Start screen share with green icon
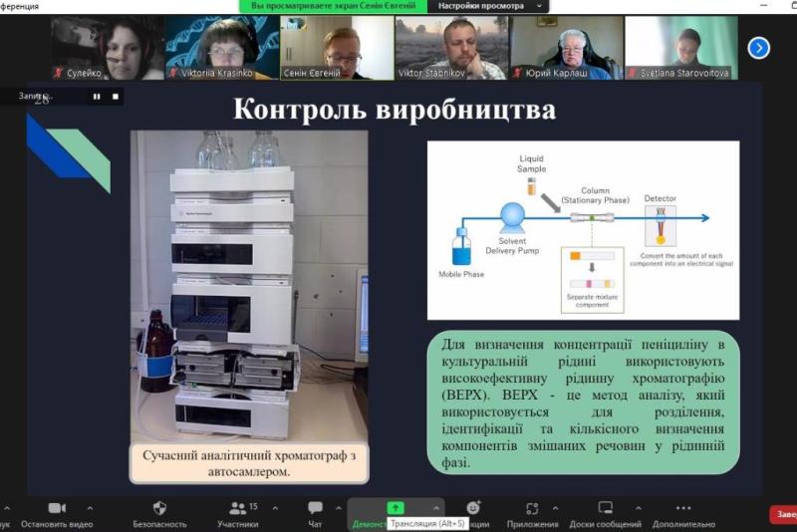 pos(395,508)
